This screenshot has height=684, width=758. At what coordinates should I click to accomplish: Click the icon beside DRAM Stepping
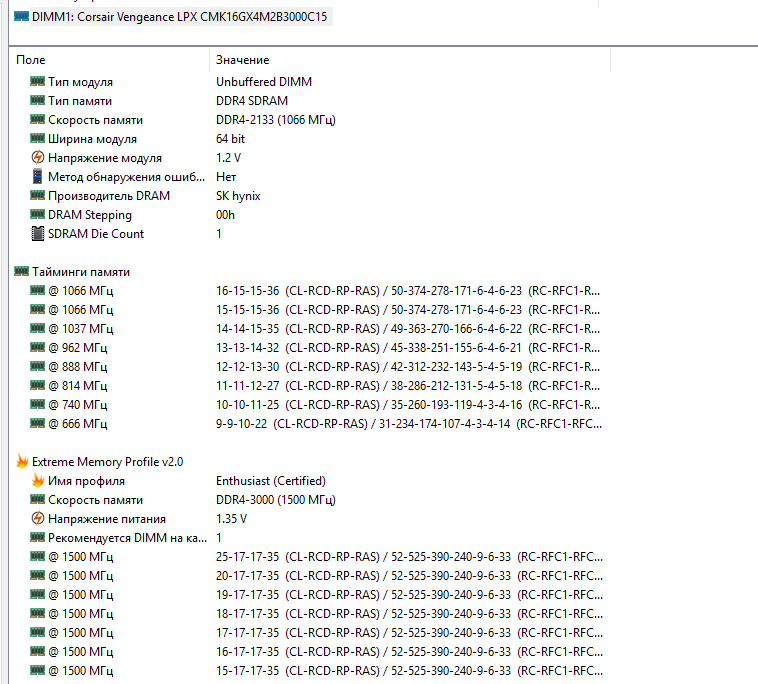(x=37, y=214)
